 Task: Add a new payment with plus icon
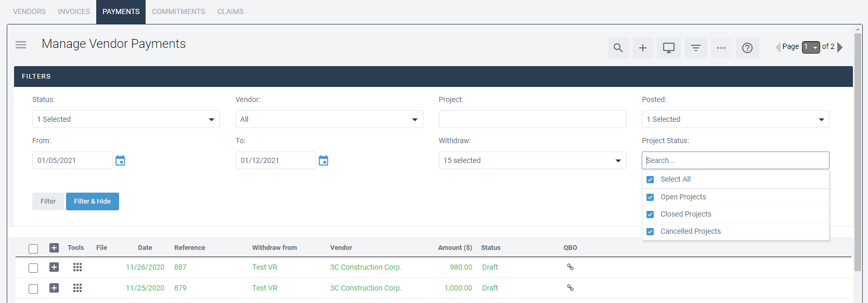643,48
